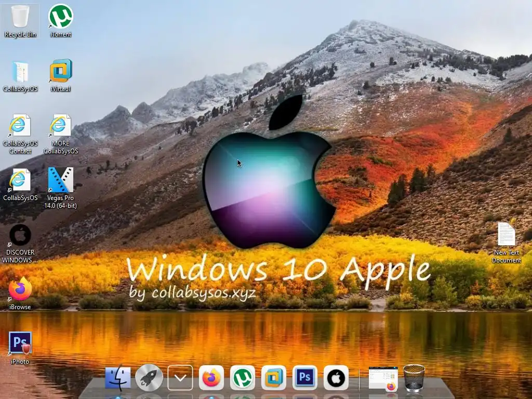Open the minimized window thumbnail in dock
This screenshot has width=532, height=399.
click(x=383, y=378)
